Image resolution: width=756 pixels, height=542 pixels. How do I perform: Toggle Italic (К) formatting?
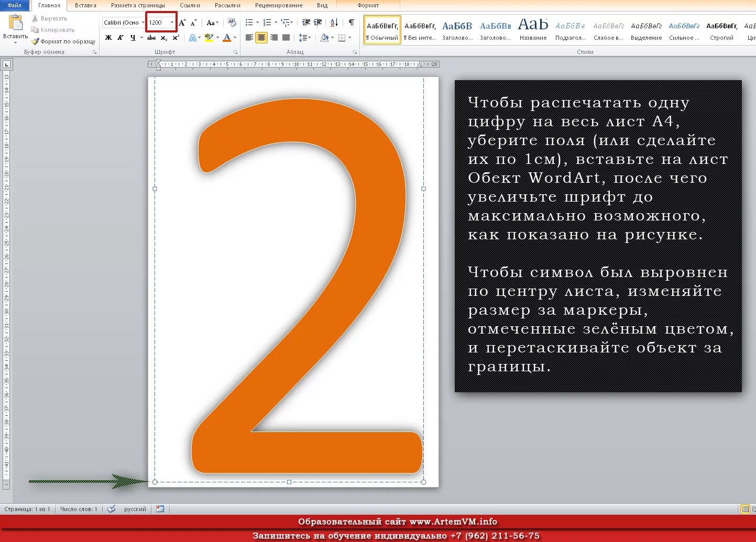tap(120, 38)
